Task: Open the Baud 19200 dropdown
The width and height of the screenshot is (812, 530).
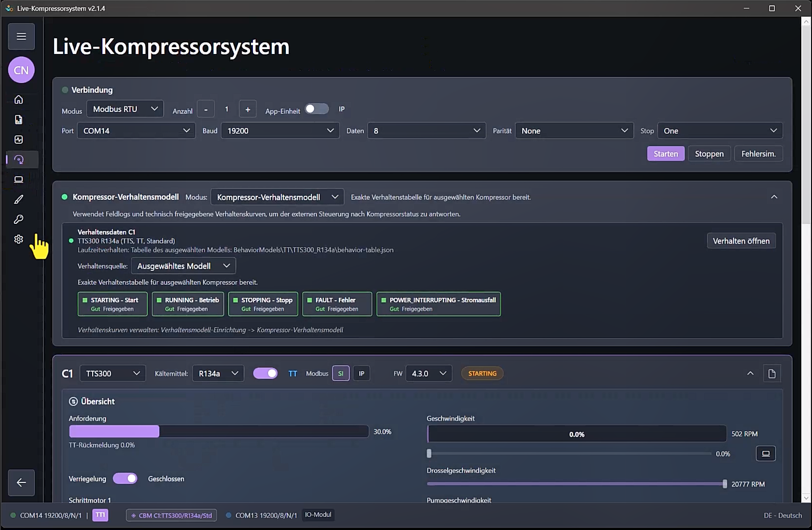Action: click(280, 131)
